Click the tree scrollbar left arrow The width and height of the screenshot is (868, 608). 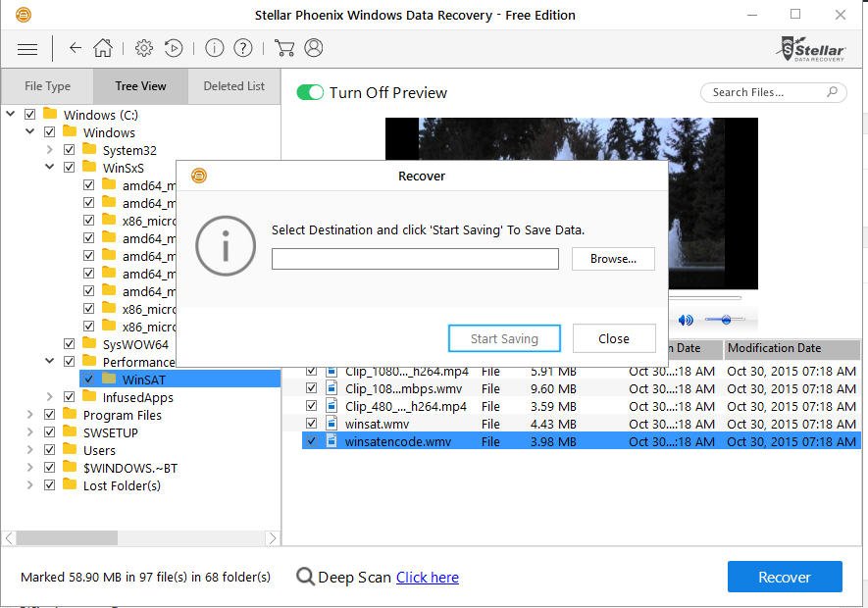(x=10, y=537)
